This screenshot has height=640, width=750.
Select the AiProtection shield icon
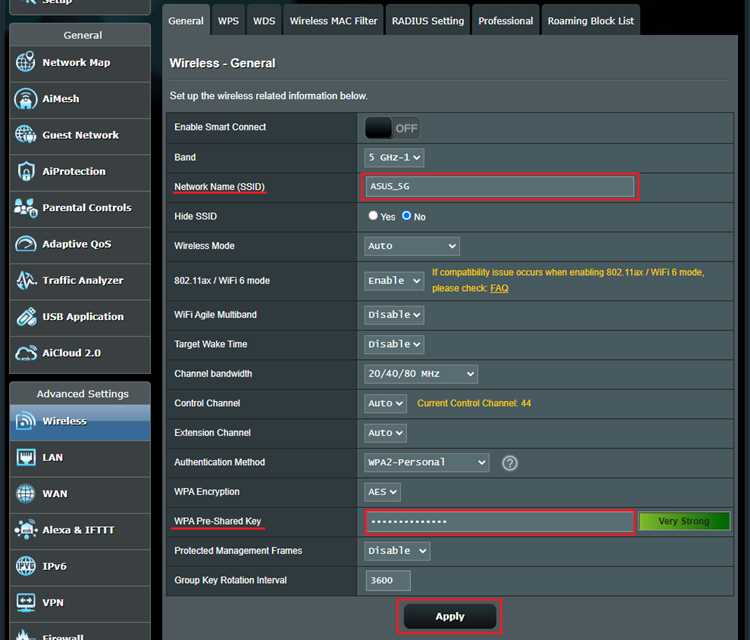(25, 171)
